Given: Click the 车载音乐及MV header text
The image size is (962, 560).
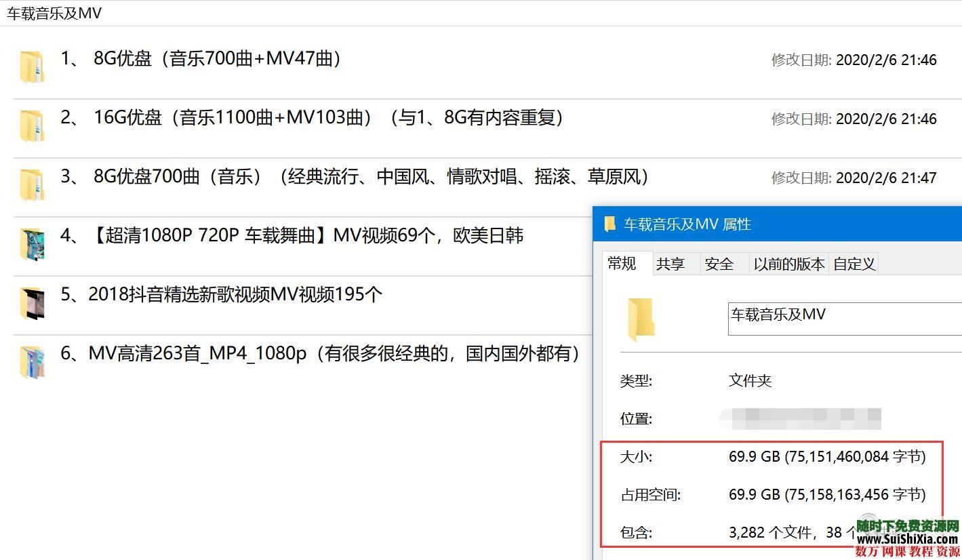Looking at the screenshot, I should 53,12.
